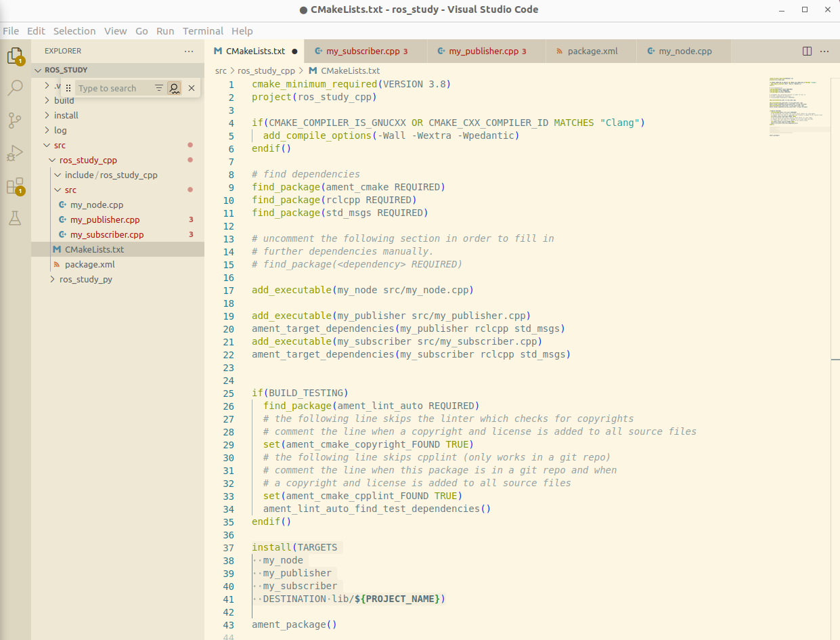Toggle the filter mode in tree search
This screenshot has height=640, width=840.
click(x=158, y=88)
